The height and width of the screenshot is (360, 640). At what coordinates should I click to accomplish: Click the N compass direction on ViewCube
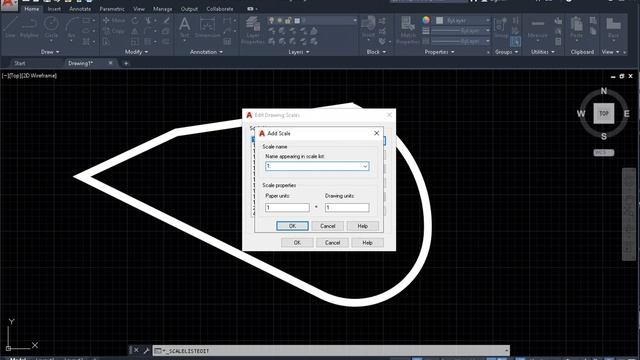pyautogui.click(x=604, y=91)
